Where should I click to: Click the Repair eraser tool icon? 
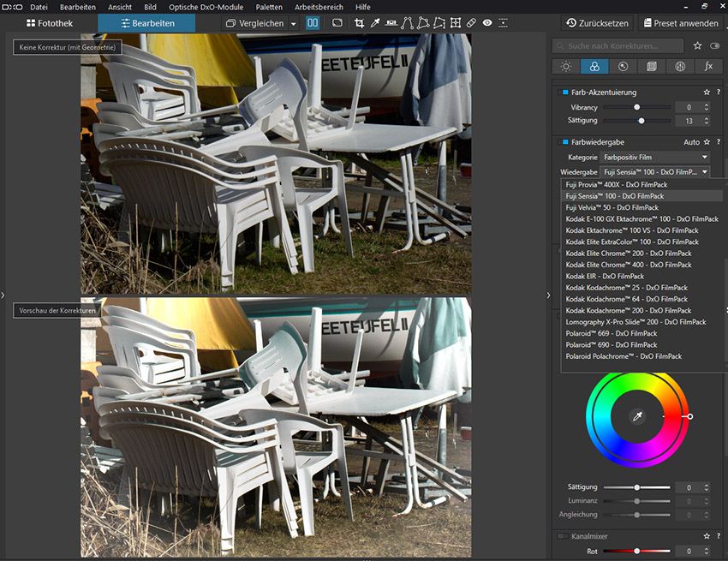[x=471, y=23]
